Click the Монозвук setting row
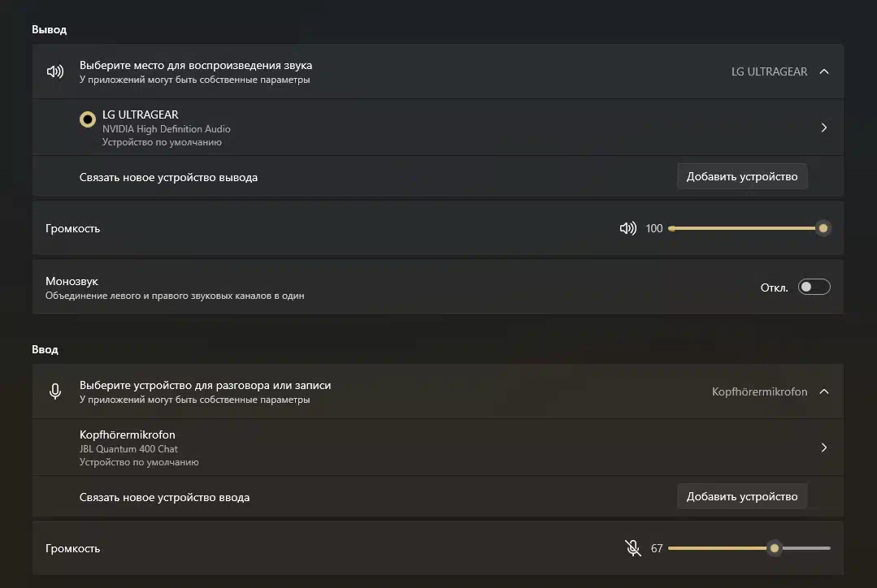 tap(437, 287)
